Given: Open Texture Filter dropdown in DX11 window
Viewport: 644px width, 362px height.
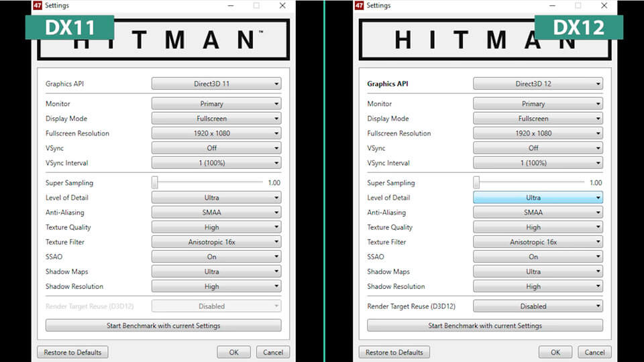Looking at the screenshot, I should coord(217,242).
